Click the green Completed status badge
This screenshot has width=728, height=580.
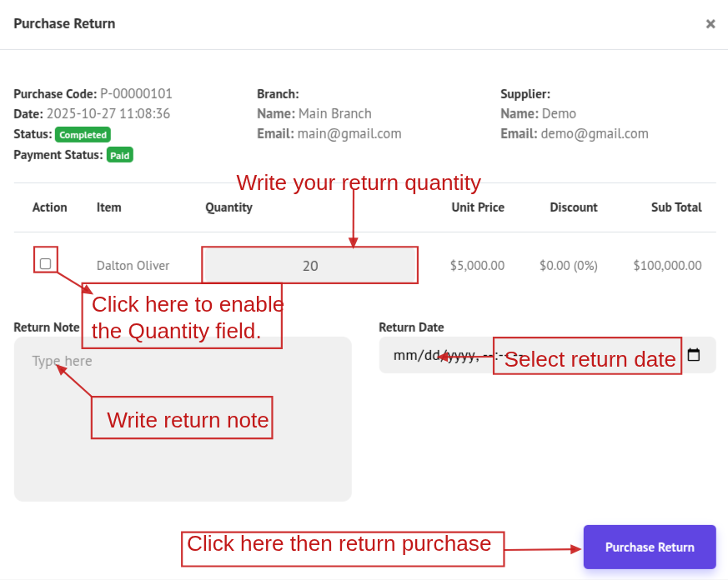[x=83, y=134]
